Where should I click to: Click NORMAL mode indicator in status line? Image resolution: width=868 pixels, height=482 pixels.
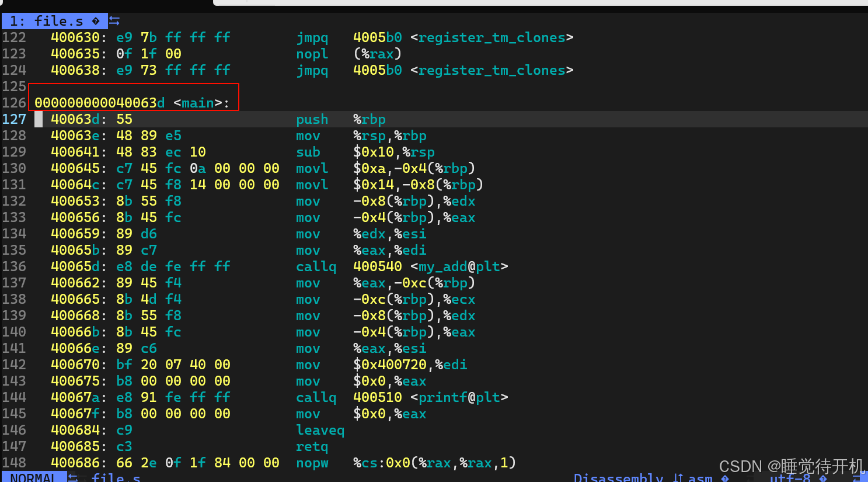tap(33, 477)
